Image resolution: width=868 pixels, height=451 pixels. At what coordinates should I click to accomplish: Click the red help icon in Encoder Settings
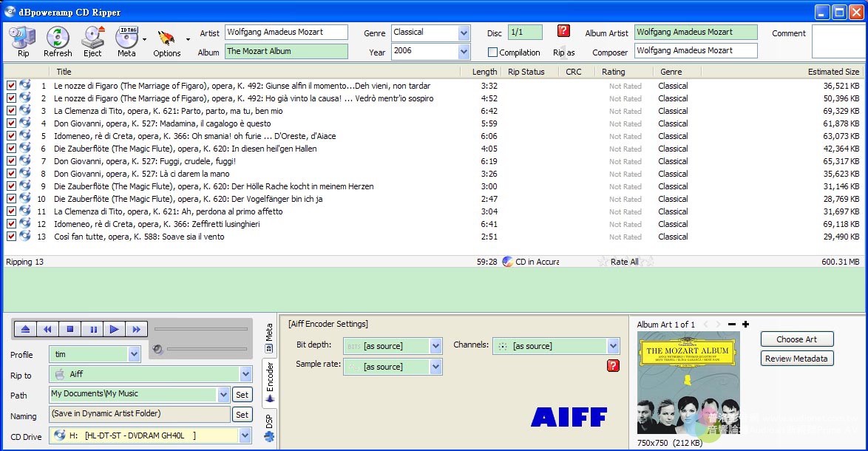[x=613, y=365]
